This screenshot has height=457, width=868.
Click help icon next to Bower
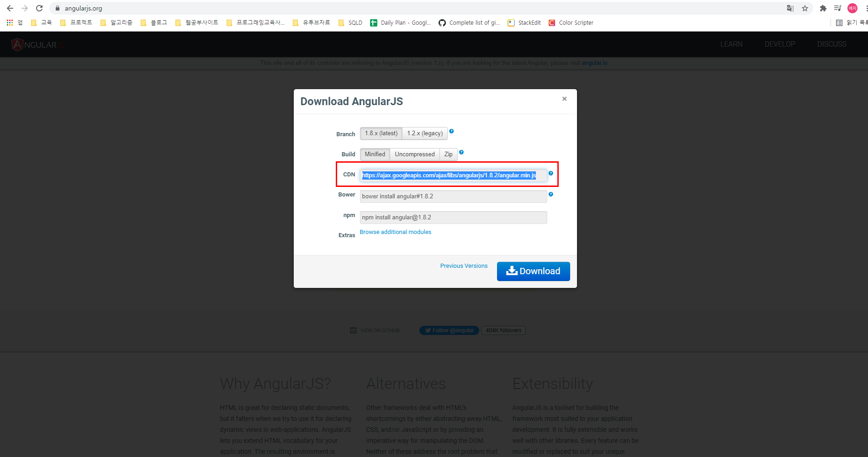click(550, 194)
